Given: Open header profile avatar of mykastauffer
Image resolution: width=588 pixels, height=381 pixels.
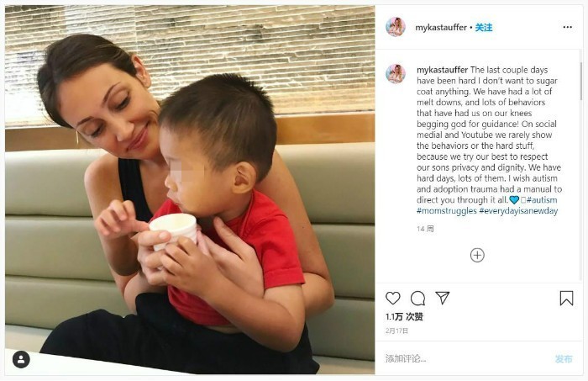Looking at the screenshot, I should (396, 27).
